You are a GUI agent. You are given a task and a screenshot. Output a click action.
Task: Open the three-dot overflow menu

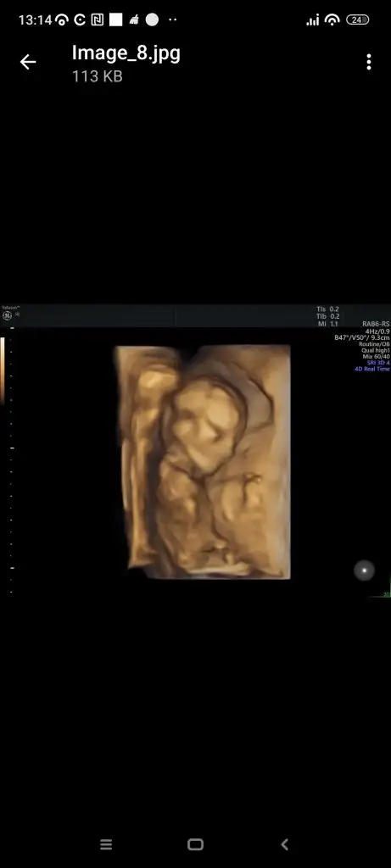(369, 62)
